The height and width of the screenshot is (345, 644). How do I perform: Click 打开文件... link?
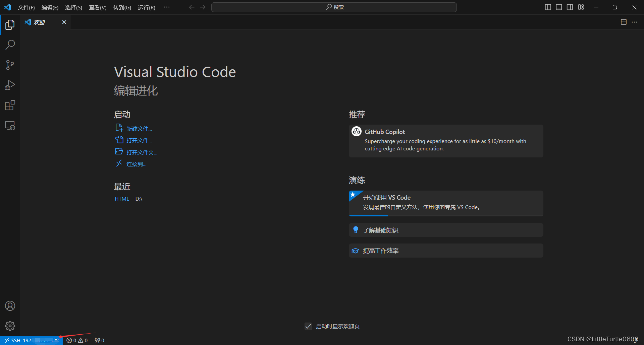(x=139, y=140)
